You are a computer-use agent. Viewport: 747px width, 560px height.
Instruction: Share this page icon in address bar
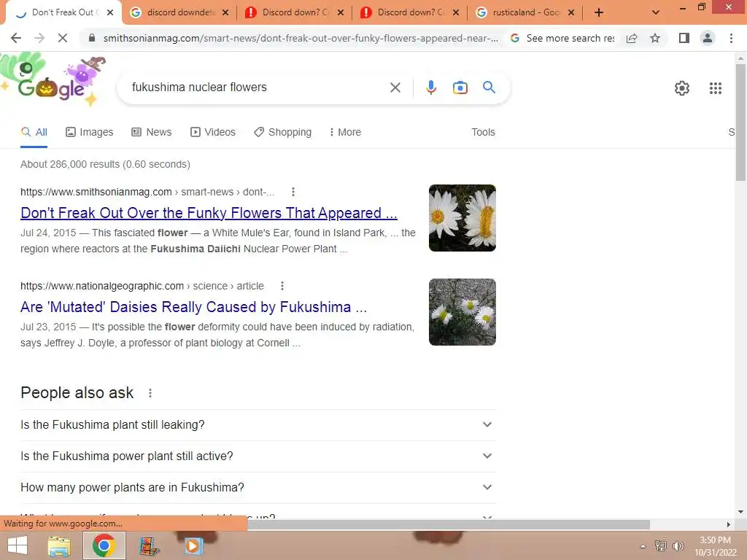632,38
